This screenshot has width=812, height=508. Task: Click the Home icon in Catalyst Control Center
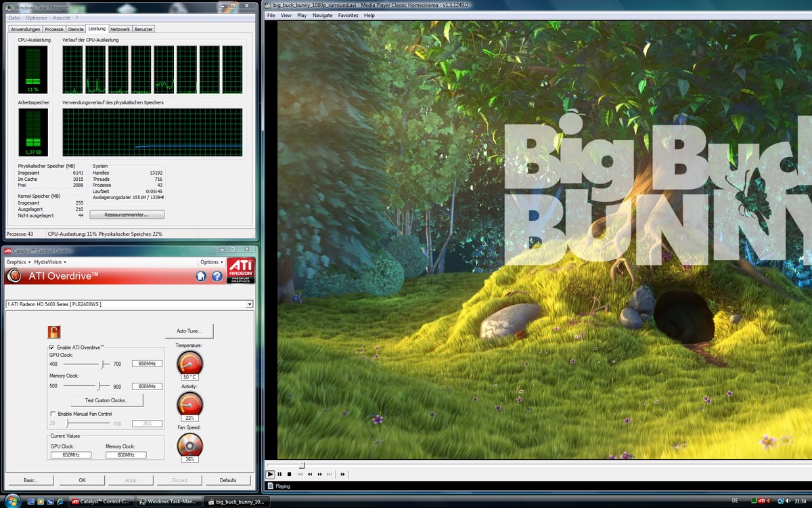click(201, 276)
